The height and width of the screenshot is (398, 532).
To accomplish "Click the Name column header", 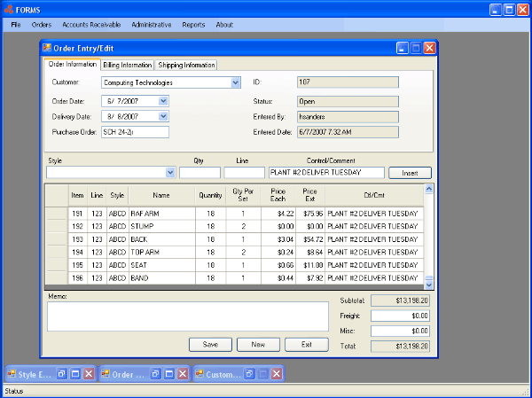I will [x=162, y=195].
